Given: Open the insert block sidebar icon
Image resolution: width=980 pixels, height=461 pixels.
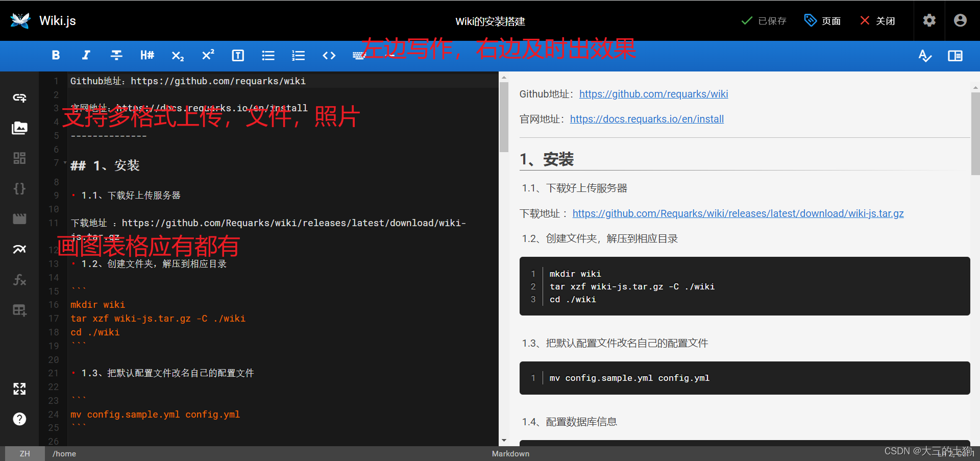Looking at the screenshot, I should 19,158.
